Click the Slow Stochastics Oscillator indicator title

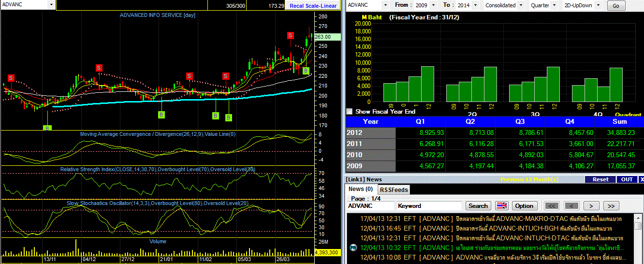[158, 203]
